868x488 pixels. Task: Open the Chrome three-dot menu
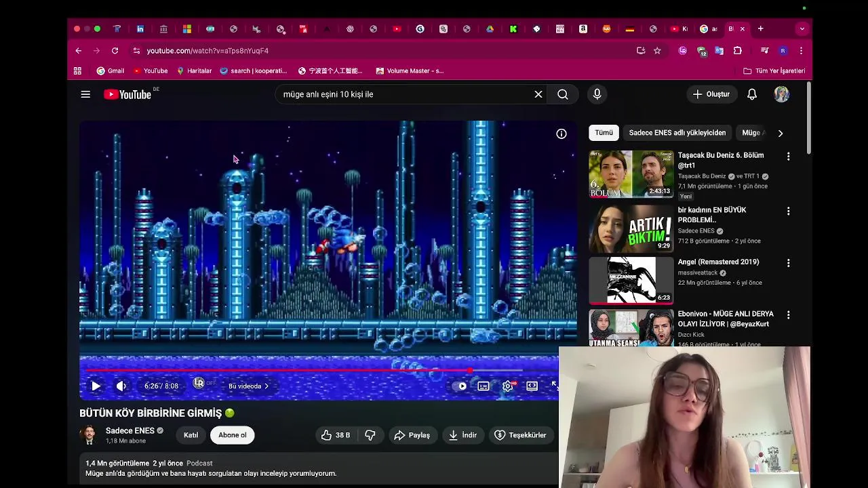coord(801,51)
